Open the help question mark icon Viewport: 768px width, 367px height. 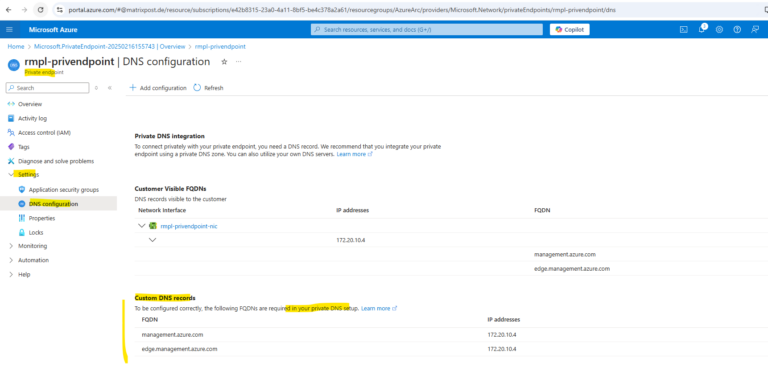coord(737,29)
